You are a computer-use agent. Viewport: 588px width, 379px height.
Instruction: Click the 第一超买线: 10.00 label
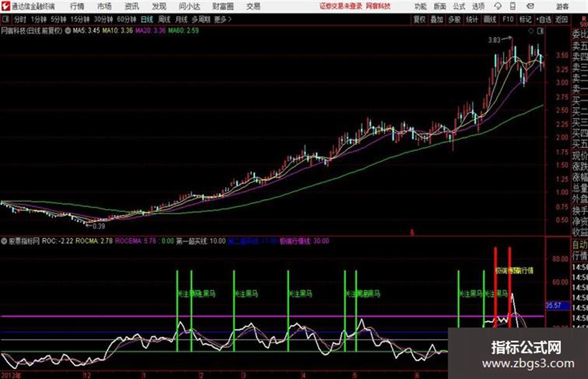[x=201, y=241]
